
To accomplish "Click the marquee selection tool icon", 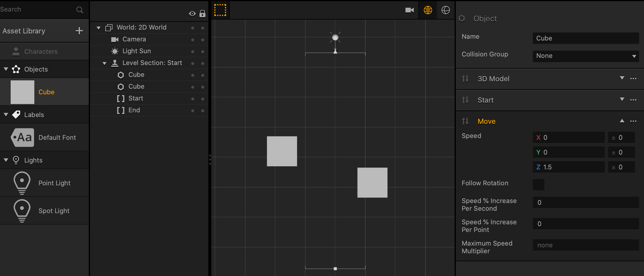I will pyautogui.click(x=220, y=10).
